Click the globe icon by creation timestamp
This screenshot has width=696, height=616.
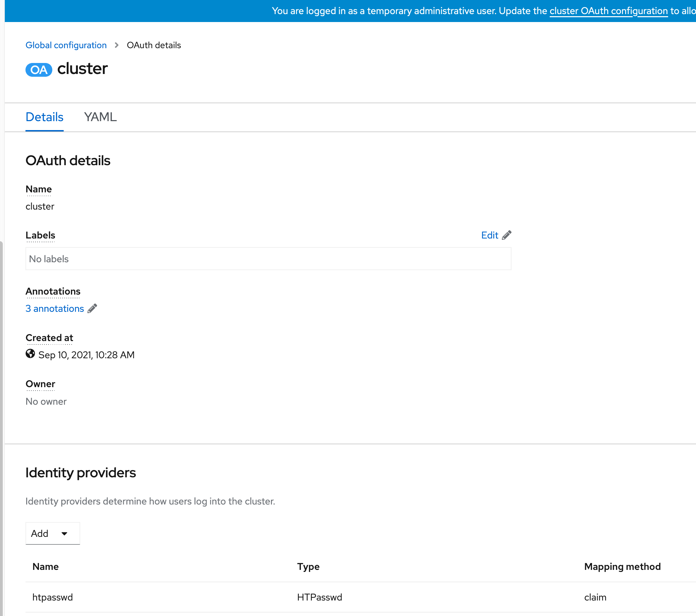tap(30, 354)
